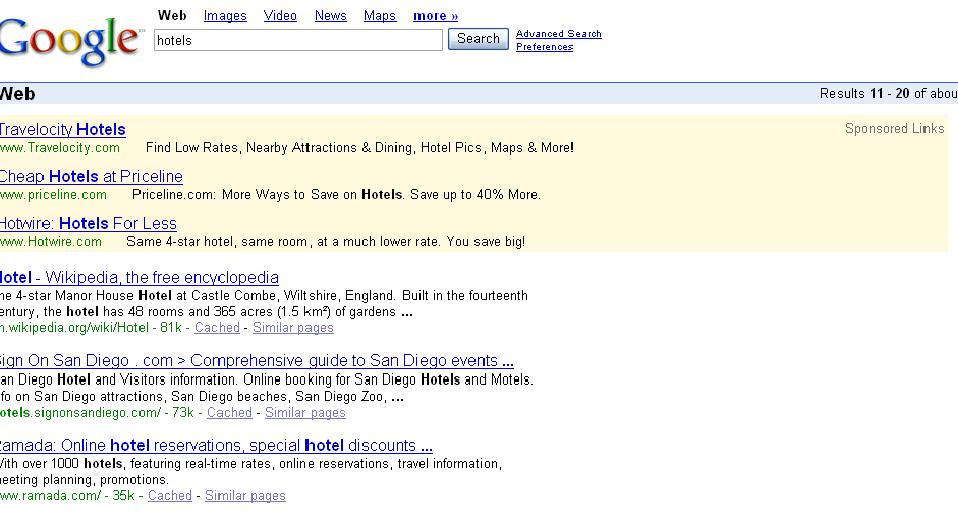Switch to Video search
The image size is (958, 512).
[x=280, y=16]
